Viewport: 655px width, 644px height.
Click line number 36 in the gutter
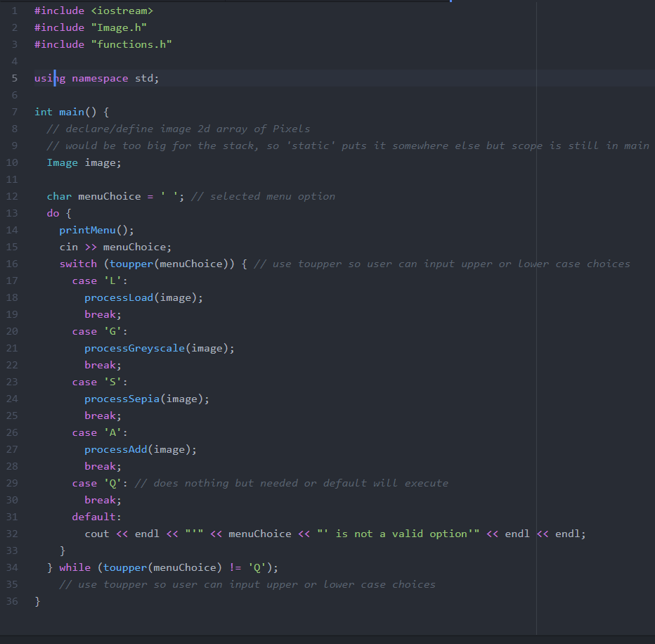(x=12, y=601)
